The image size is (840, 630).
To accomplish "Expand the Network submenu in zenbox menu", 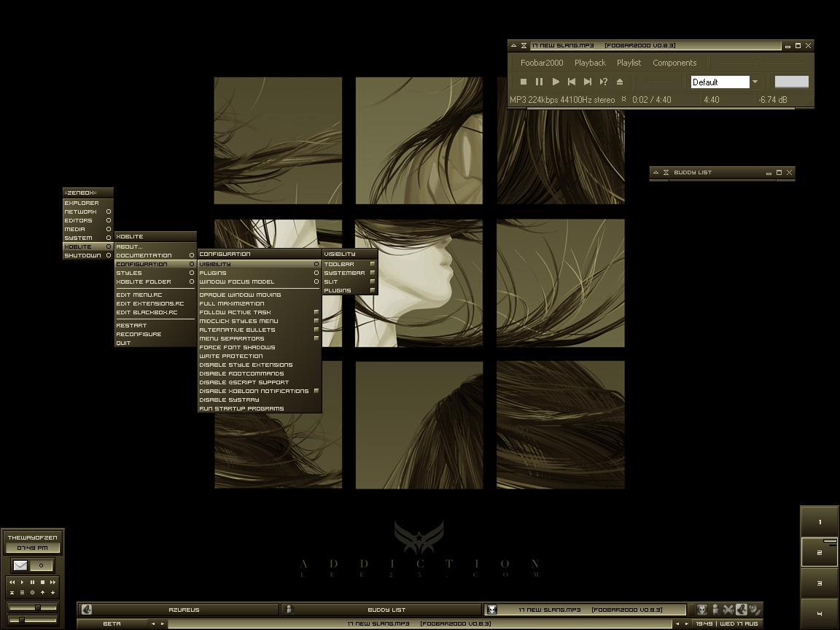I will point(87,211).
